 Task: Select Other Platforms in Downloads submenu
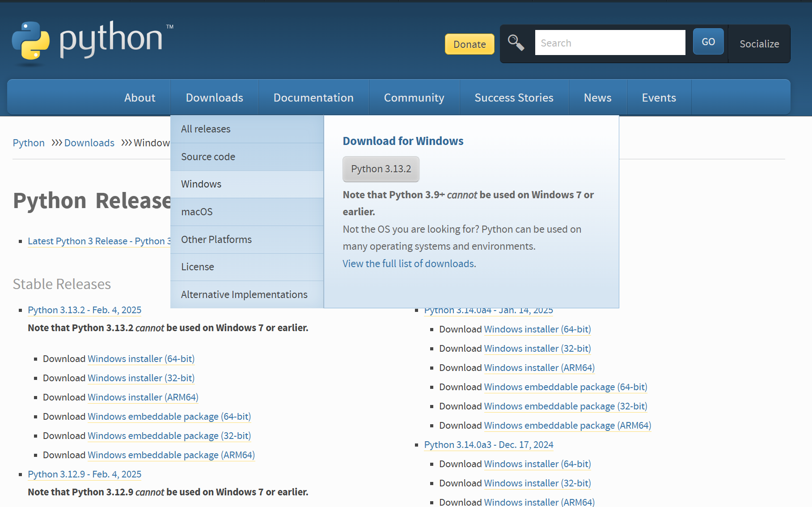click(247, 239)
